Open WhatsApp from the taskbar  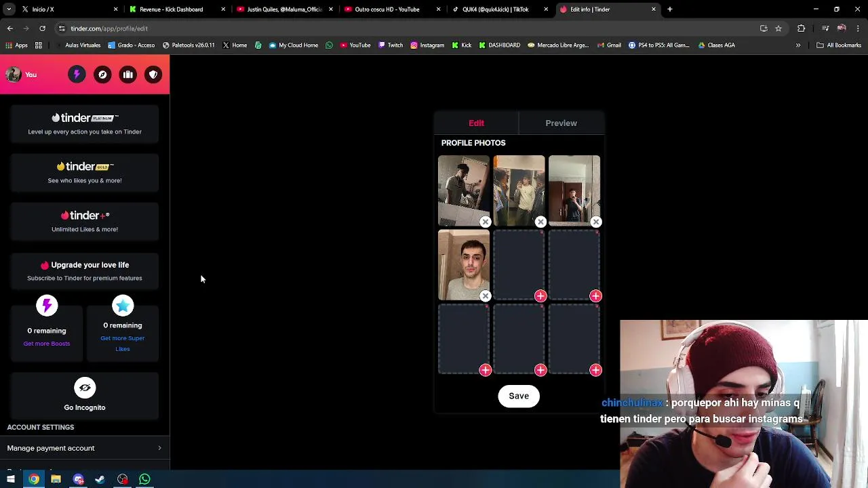click(x=144, y=479)
